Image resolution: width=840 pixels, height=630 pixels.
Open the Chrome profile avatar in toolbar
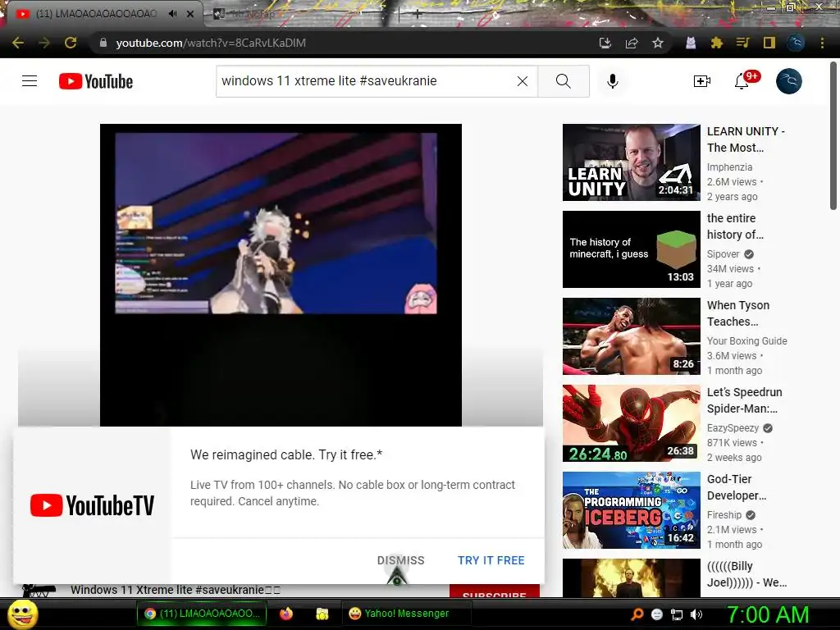(x=796, y=43)
